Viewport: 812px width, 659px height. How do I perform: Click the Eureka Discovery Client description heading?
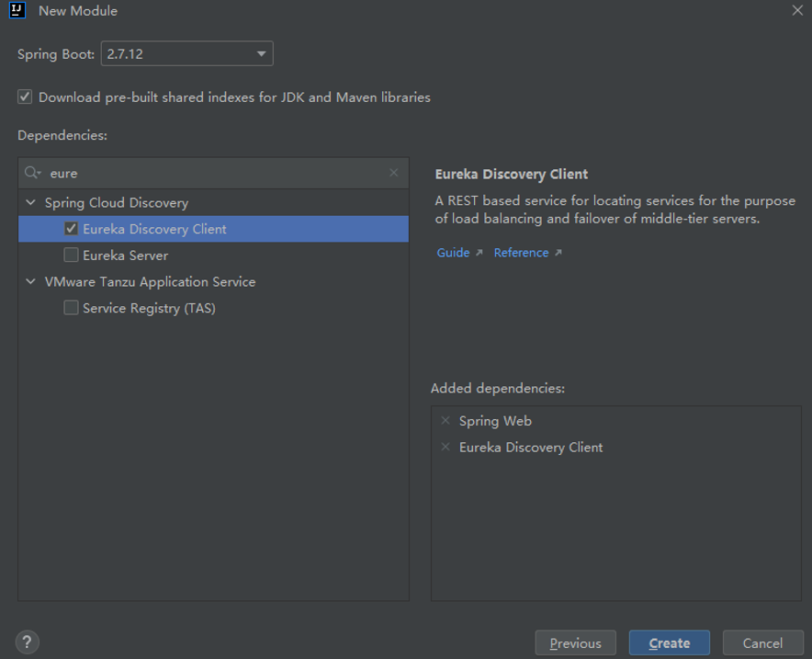pyautogui.click(x=511, y=174)
